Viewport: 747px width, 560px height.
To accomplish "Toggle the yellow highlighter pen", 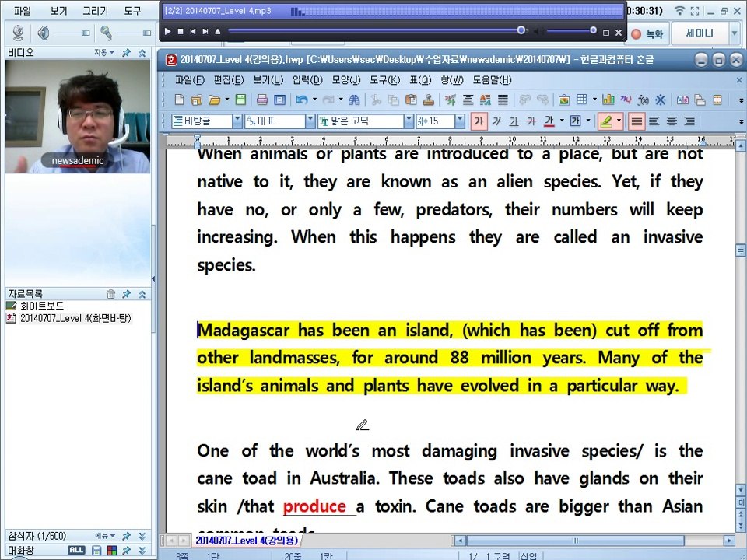I will tap(606, 121).
